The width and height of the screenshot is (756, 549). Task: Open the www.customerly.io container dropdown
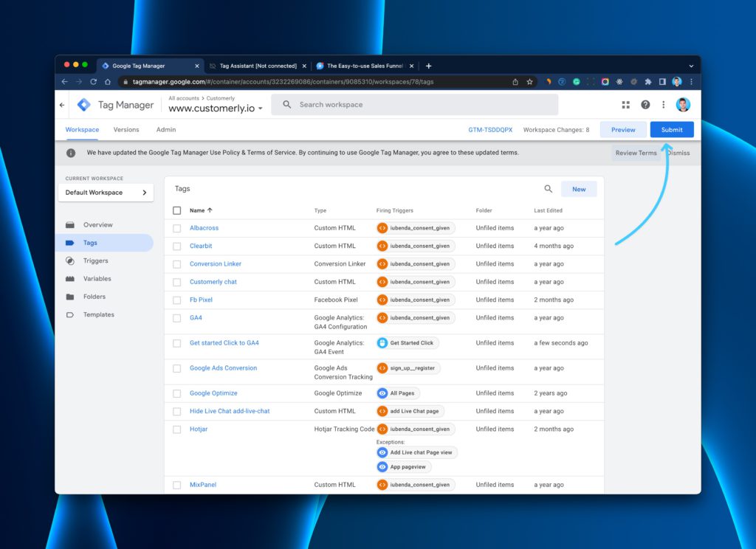pyautogui.click(x=216, y=108)
